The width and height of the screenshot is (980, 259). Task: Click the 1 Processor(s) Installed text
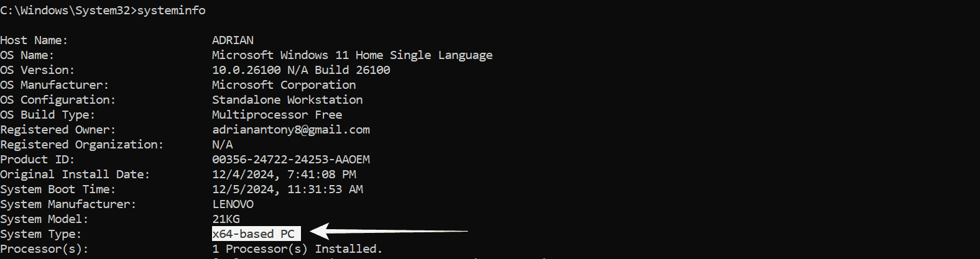tap(297, 248)
